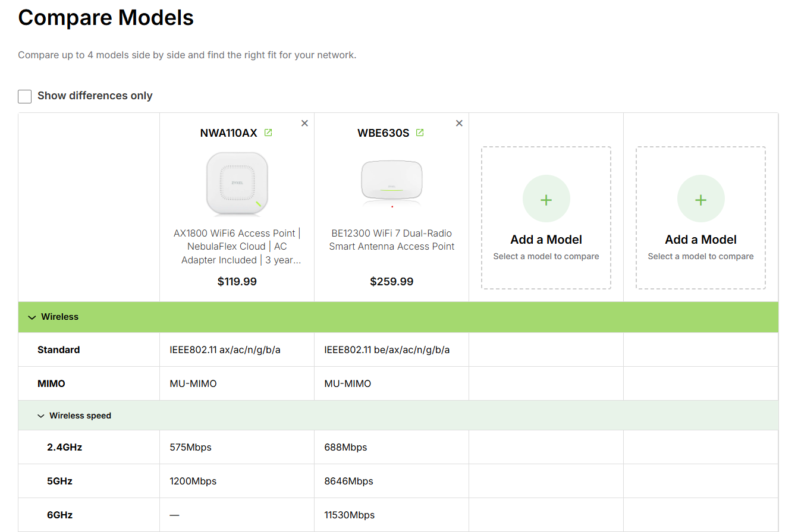
Task: Collapse the Wireless speed subsection
Action: coord(41,416)
